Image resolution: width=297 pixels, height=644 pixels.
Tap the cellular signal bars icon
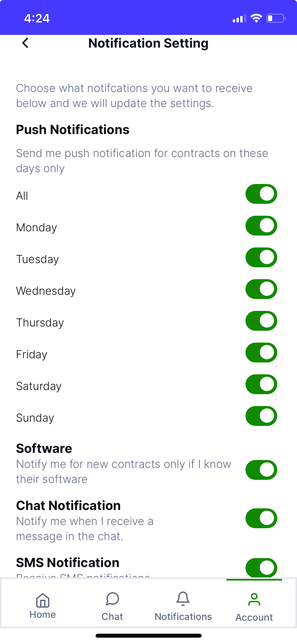(x=239, y=19)
